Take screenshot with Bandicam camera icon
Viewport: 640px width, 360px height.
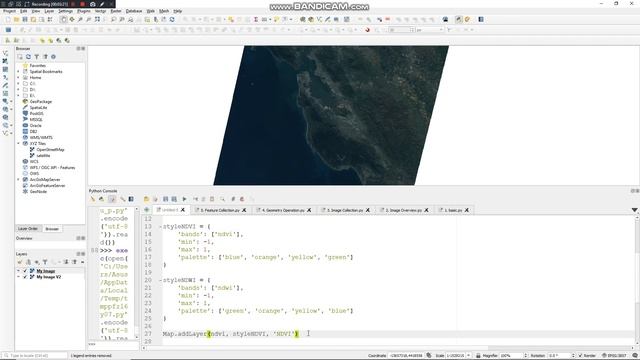pos(93,4)
